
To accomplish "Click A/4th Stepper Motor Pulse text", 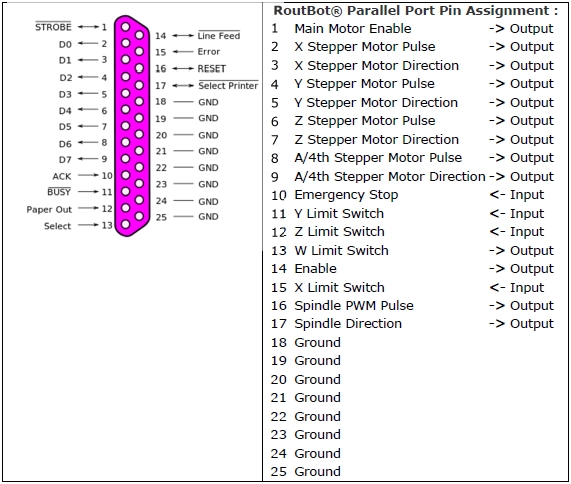I will click(378, 158).
